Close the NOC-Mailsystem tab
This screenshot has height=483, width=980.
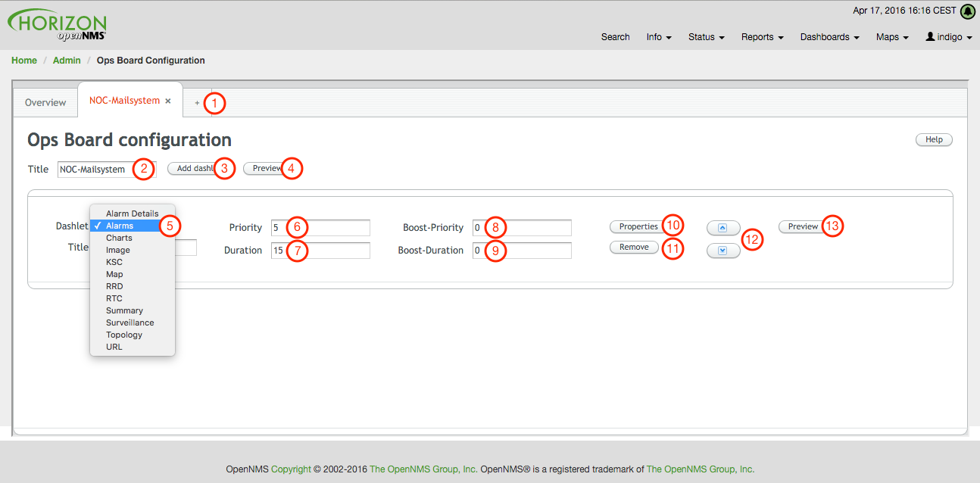[x=168, y=101]
